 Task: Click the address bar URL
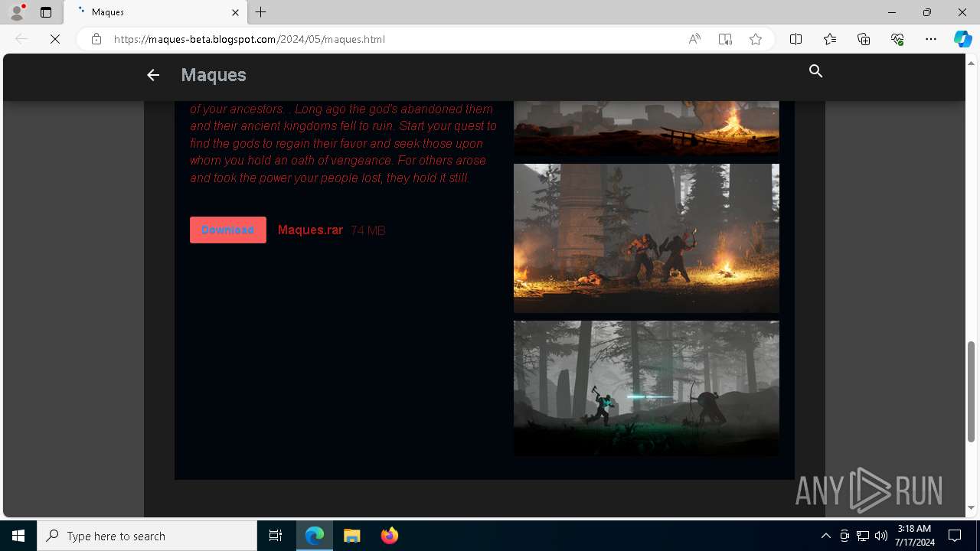[250, 39]
